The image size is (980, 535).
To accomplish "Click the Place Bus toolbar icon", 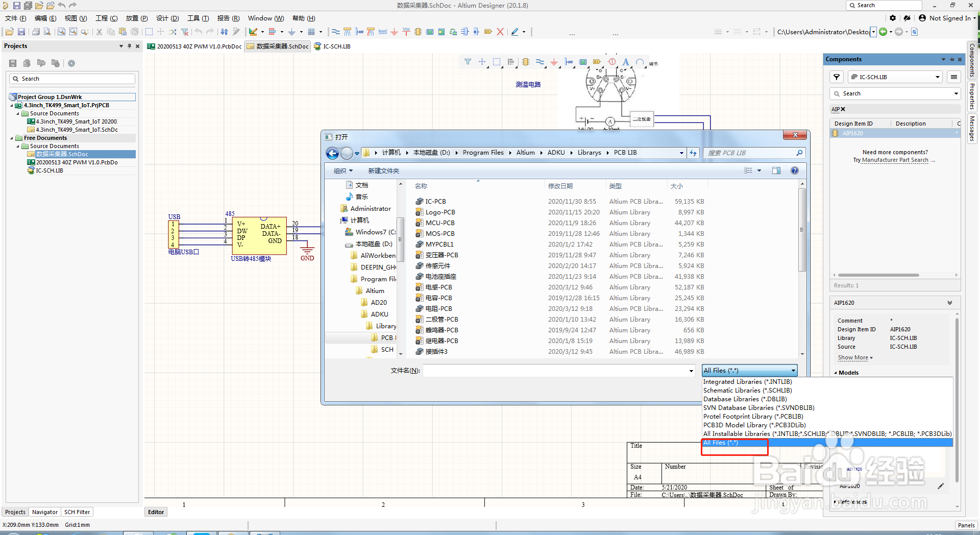I will click(347, 32).
